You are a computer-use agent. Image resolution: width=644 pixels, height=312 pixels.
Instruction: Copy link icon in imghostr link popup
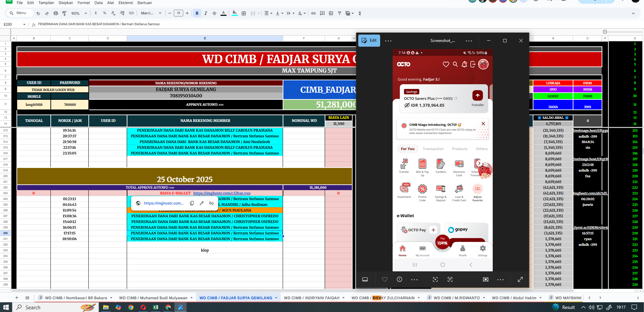point(192,203)
